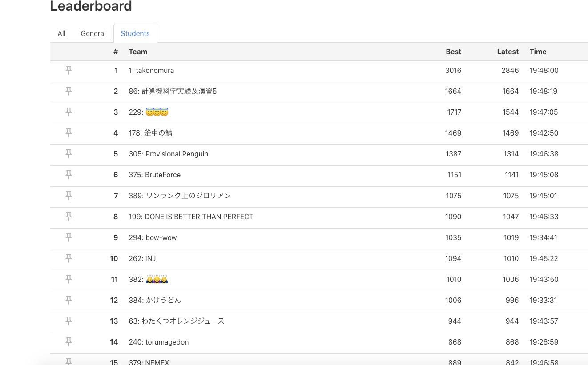Pin the torumagedon team row

[x=68, y=342]
